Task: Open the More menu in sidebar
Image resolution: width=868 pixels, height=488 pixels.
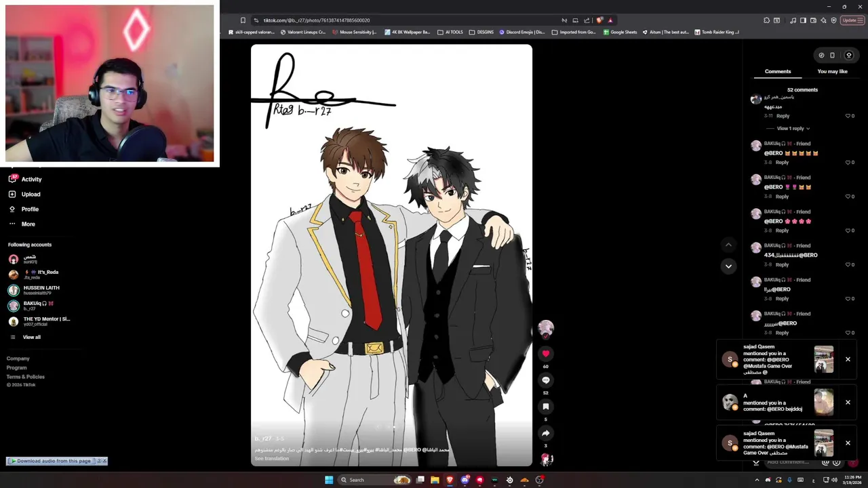Action: pyautogui.click(x=22, y=224)
